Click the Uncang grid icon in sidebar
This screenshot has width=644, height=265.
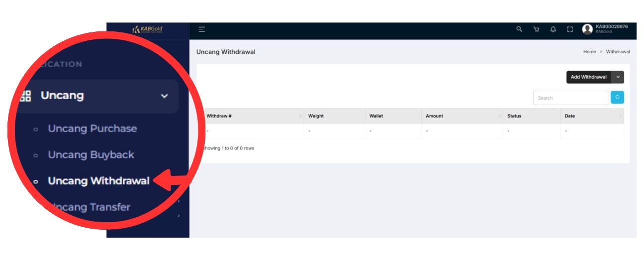[x=25, y=96]
